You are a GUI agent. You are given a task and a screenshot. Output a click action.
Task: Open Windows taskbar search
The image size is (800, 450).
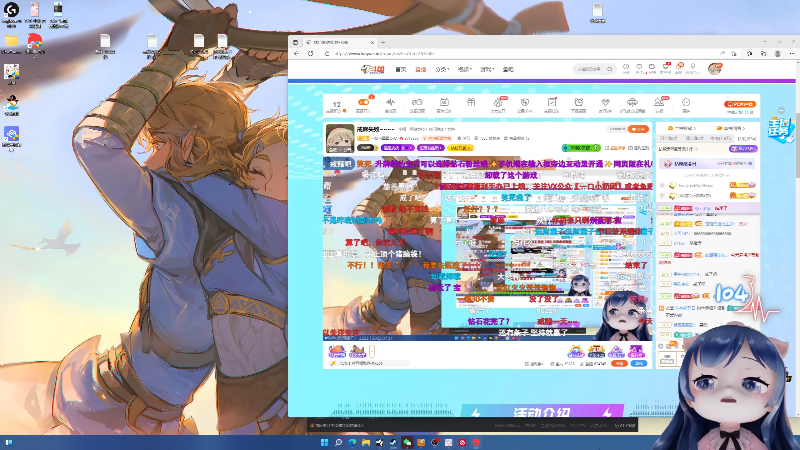pos(338,442)
